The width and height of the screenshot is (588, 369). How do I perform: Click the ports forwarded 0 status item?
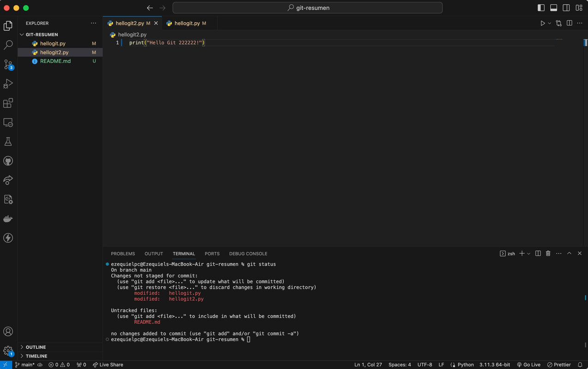click(81, 365)
